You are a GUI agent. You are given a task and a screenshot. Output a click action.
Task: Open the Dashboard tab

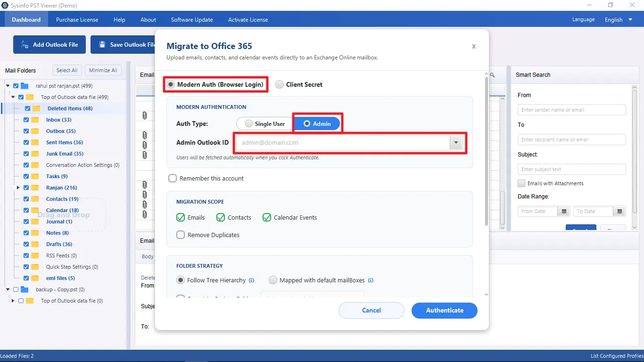click(x=26, y=20)
